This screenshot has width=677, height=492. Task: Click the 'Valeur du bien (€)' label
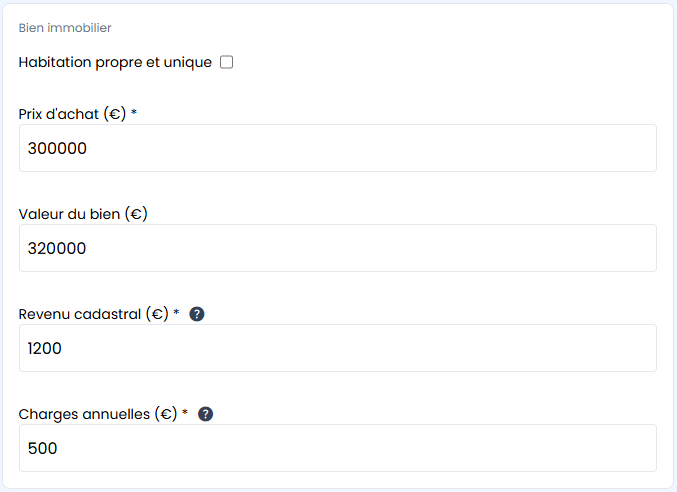point(83,214)
